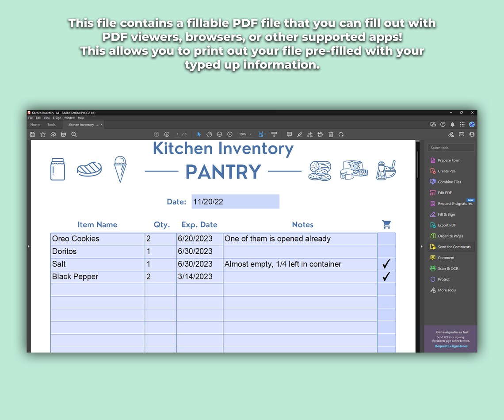The width and height of the screenshot is (504, 420).
Task: Open the View menu
Action: (x=46, y=118)
